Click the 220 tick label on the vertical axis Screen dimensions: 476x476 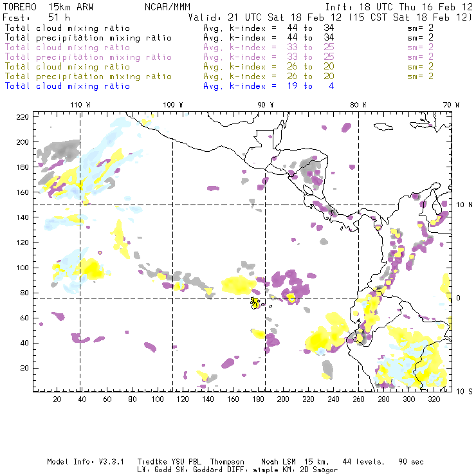[x=23, y=117]
